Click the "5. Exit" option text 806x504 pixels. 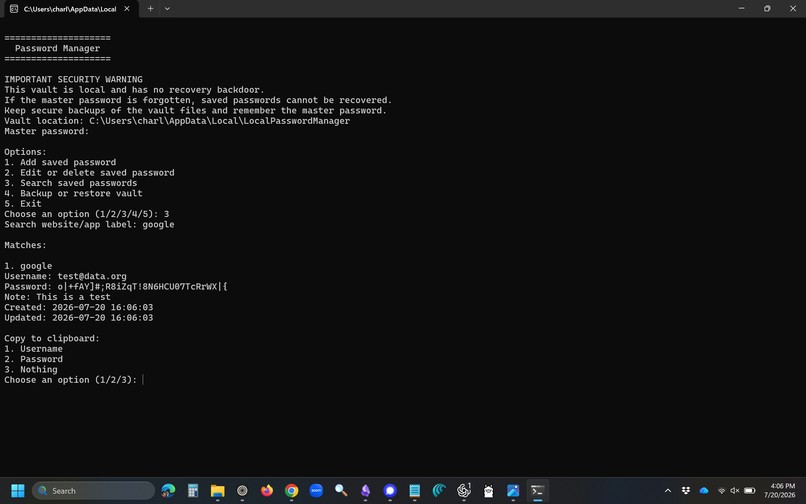click(23, 204)
